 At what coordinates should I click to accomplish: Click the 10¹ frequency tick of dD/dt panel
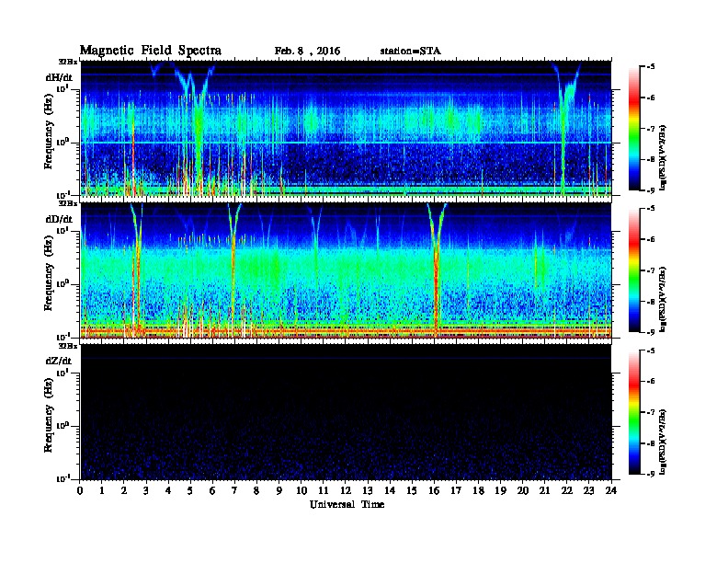[x=63, y=230]
